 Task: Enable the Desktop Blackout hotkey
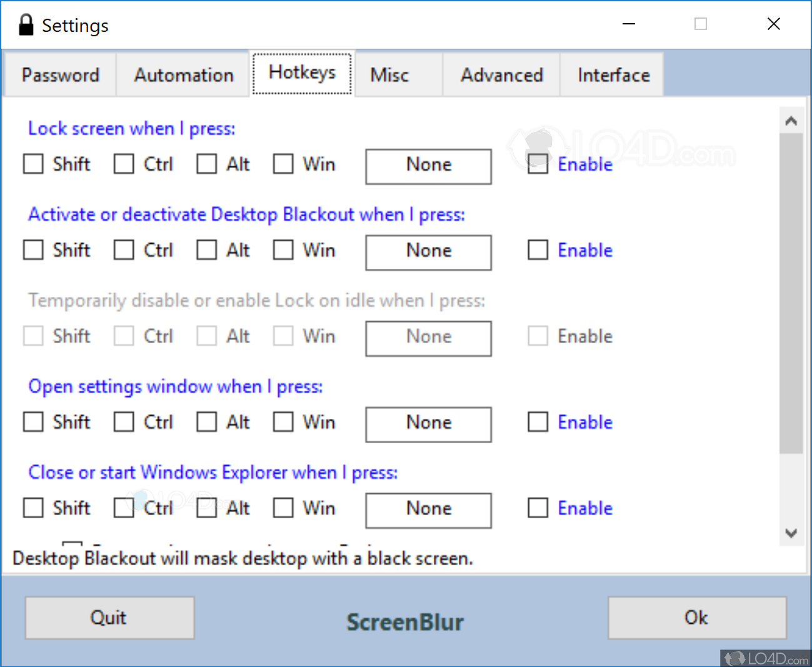(x=538, y=249)
